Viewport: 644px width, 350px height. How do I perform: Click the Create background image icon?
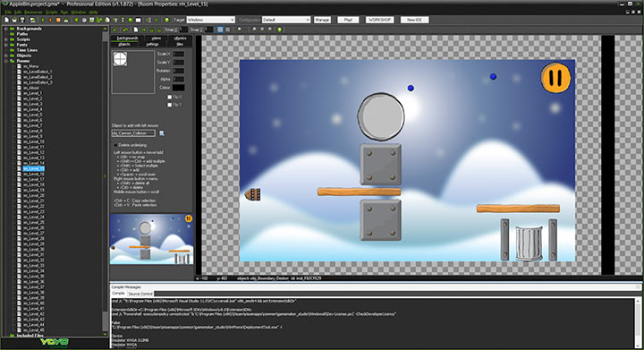click(x=91, y=20)
